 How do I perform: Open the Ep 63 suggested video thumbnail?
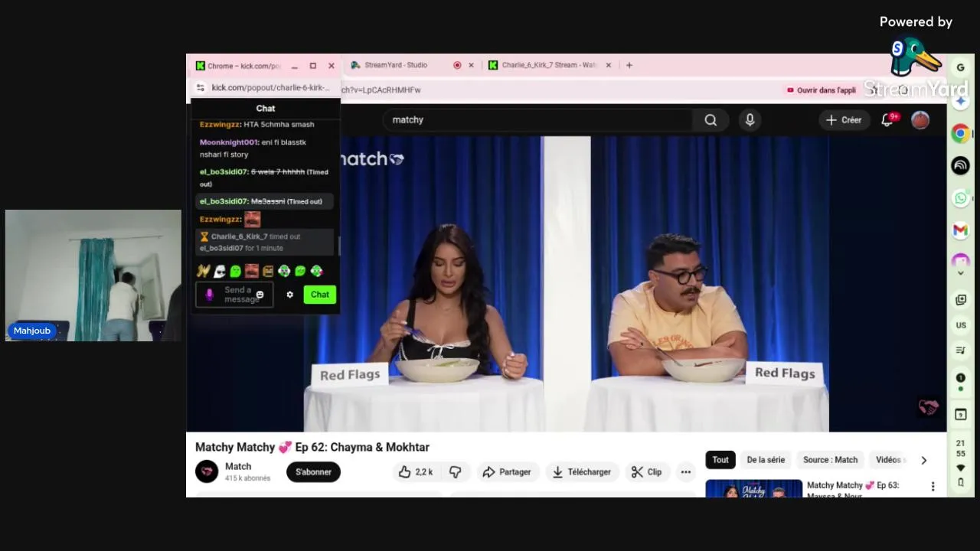pyautogui.click(x=754, y=488)
